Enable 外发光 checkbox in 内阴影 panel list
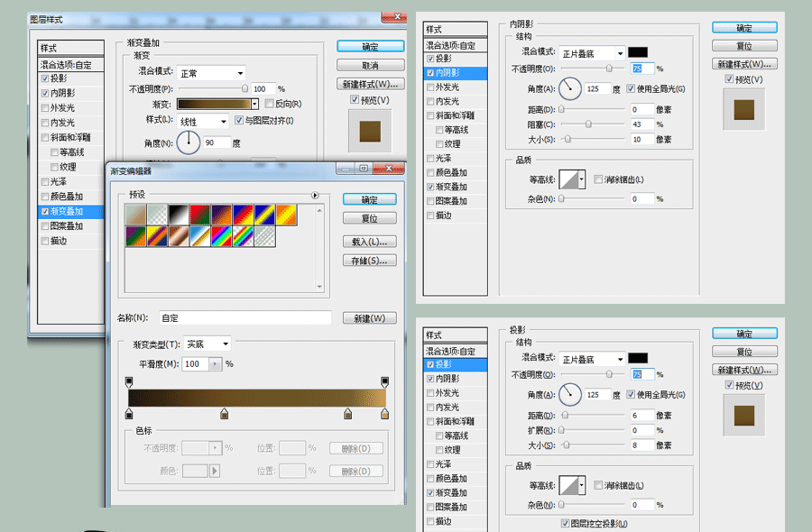This screenshot has width=812, height=532. click(x=430, y=87)
